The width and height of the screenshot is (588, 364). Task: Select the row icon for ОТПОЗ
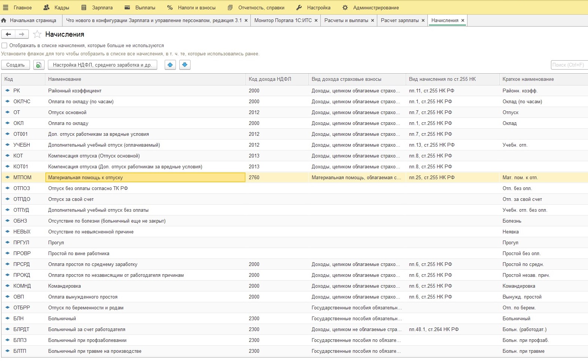click(7, 188)
